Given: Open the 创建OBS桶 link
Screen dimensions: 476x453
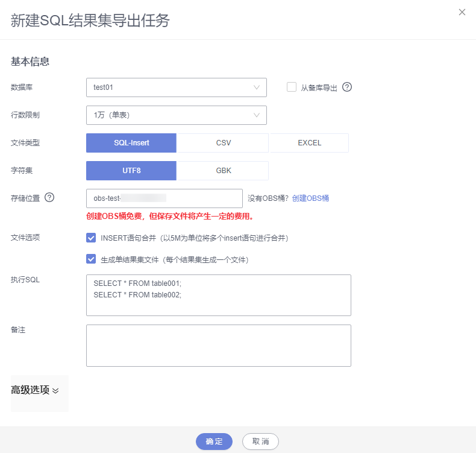Looking at the screenshot, I should point(310,198).
